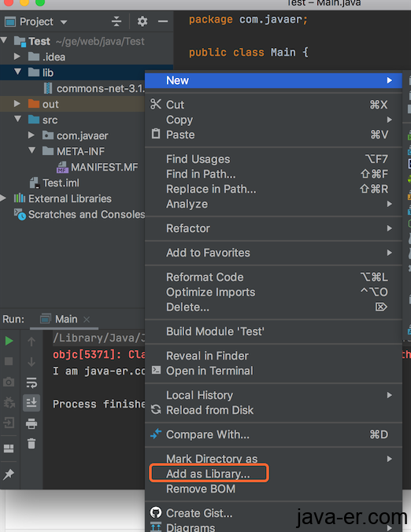
Task: Toggle soft-wrap icon in Run console
Action: 31,382
